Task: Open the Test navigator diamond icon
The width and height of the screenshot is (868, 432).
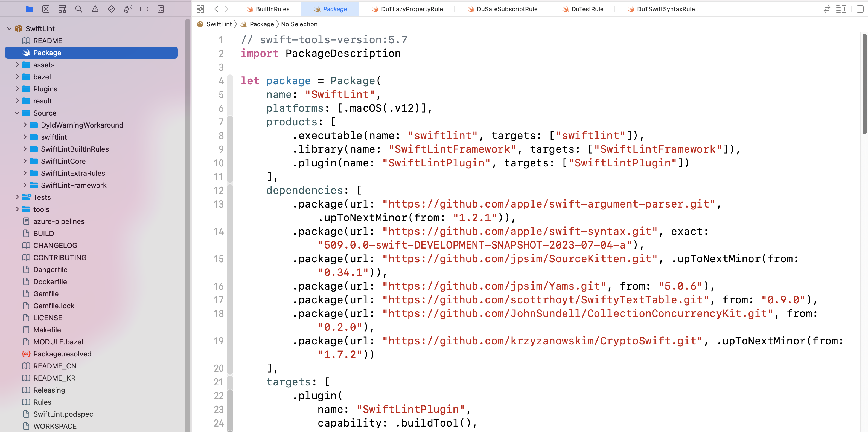Action: (112, 9)
